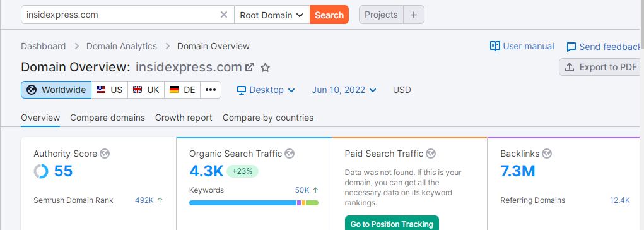Switch to Growth report tab
Screen dimensions: 644x230
click(x=184, y=118)
